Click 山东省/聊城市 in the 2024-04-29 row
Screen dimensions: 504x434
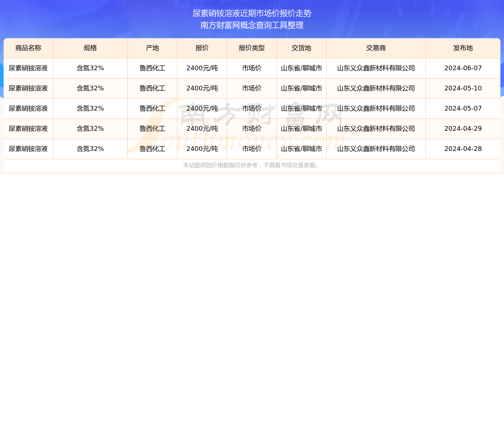301,129
